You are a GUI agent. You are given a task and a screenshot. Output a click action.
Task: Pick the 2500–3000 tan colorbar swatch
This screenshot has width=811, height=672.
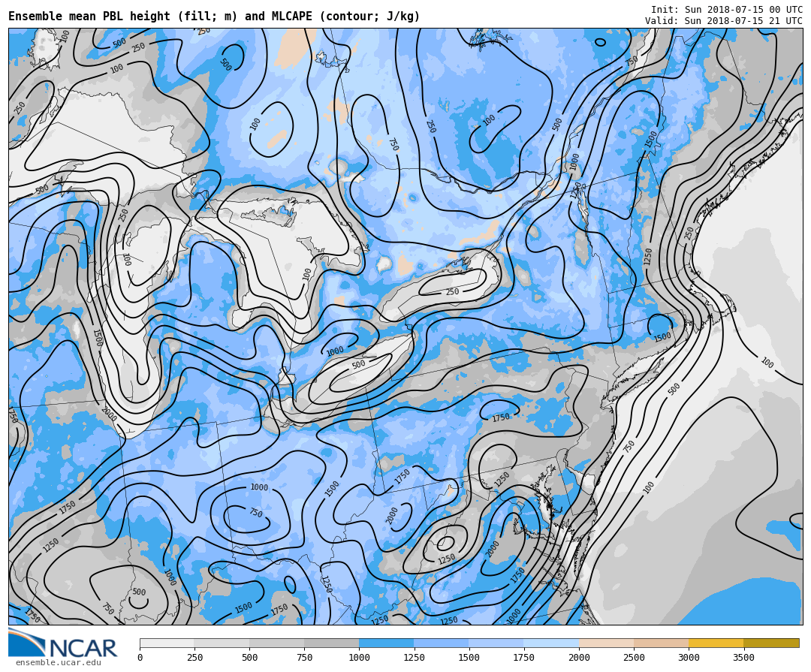click(x=662, y=643)
